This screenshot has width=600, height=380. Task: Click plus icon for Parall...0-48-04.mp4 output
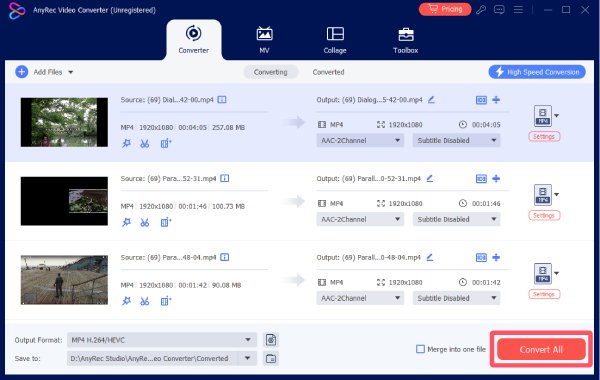point(496,258)
